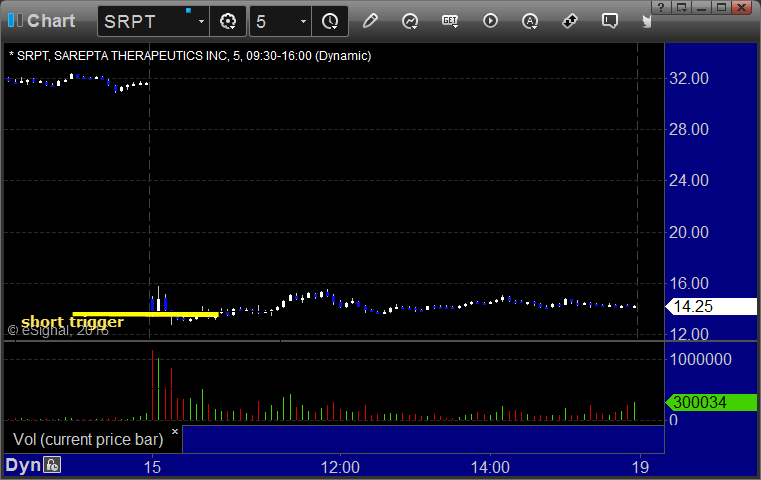Click the yellow short trigger line
Viewport: 761px width, 480px height.
(x=145, y=314)
